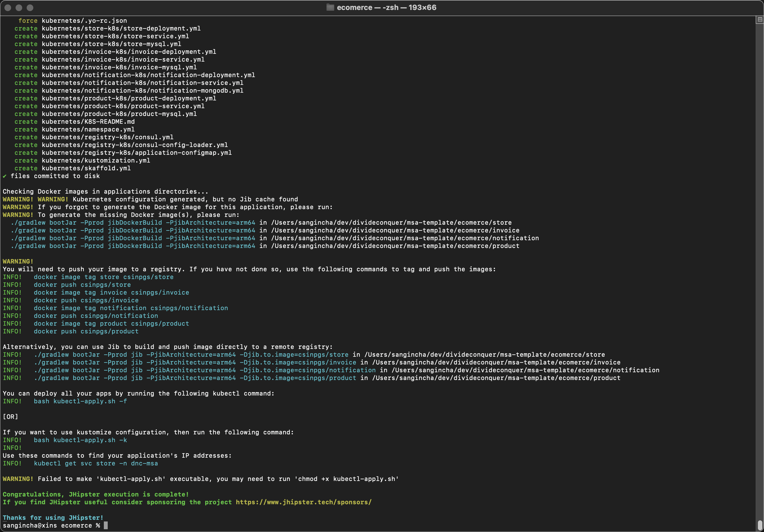Click the split pane icon above scrollbar
Image resolution: width=764 pixels, height=532 pixels.
pyautogui.click(x=760, y=20)
